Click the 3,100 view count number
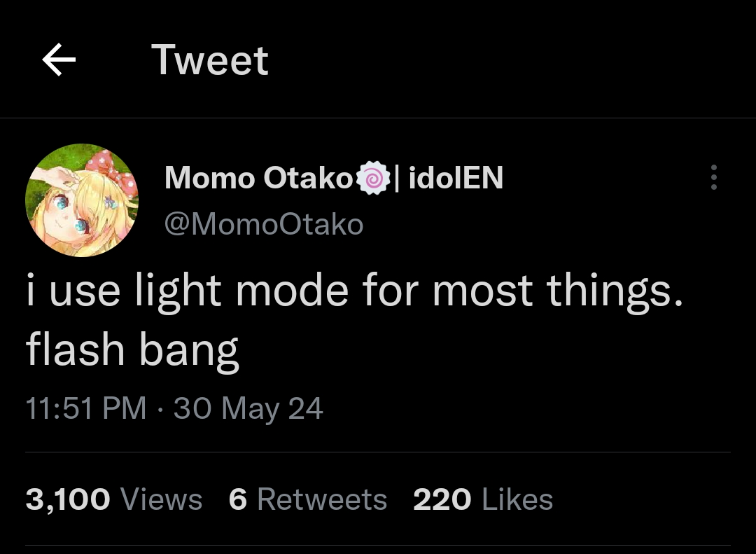Viewport: 756px width, 554px height. [68, 500]
